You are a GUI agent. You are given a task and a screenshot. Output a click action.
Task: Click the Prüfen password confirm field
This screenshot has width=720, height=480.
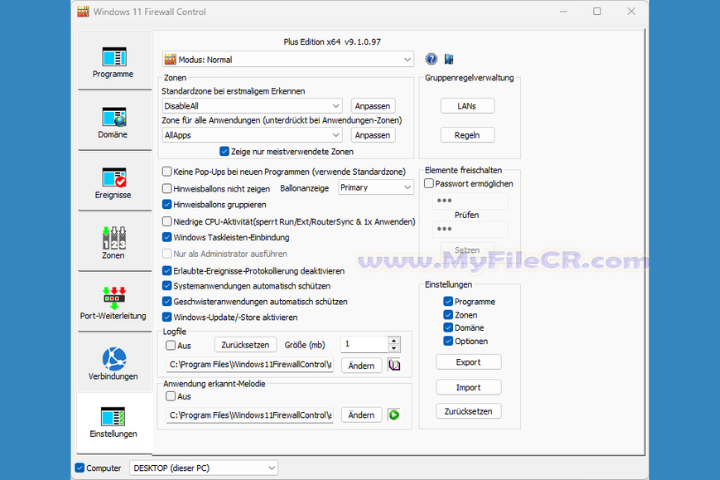pos(470,229)
